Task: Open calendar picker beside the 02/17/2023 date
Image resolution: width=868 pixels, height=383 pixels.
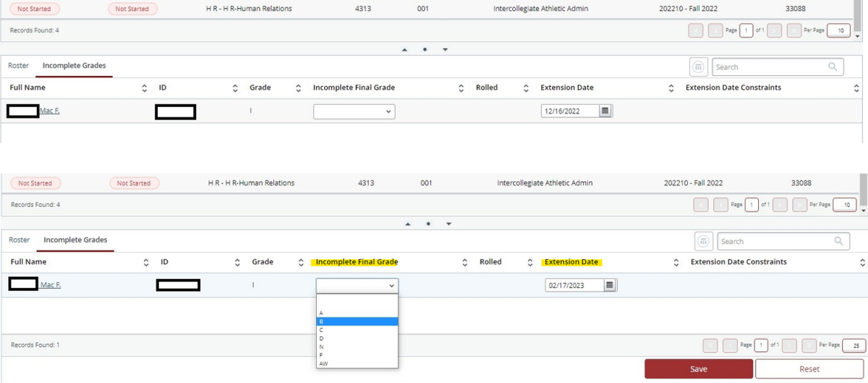Action: click(610, 286)
